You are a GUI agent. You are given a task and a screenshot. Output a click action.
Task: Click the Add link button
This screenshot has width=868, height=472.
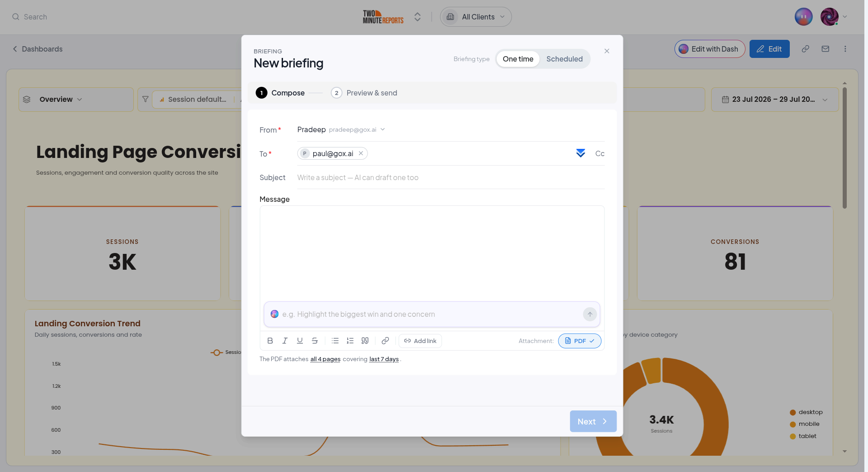pos(420,341)
